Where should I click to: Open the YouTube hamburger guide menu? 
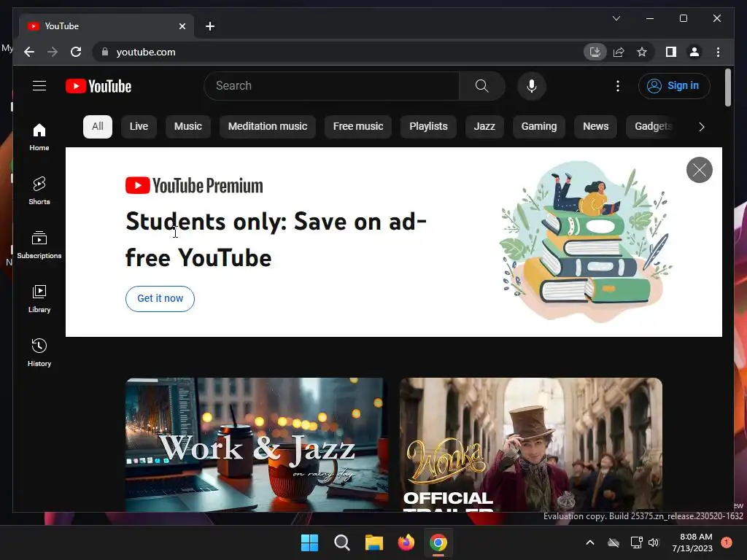click(39, 86)
